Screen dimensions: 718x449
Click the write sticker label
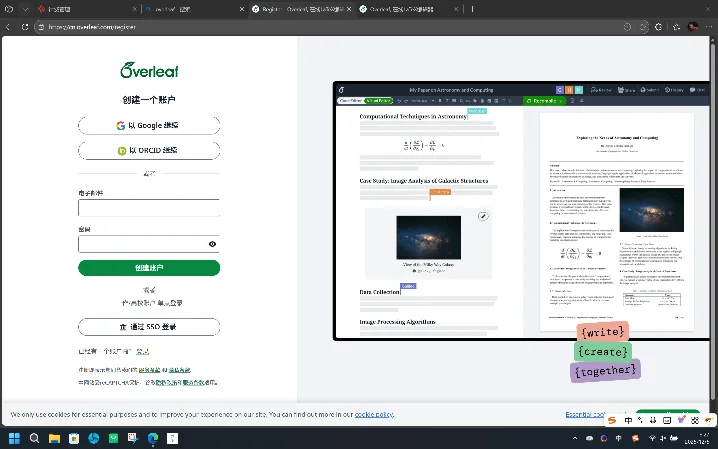click(x=603, y=331)
